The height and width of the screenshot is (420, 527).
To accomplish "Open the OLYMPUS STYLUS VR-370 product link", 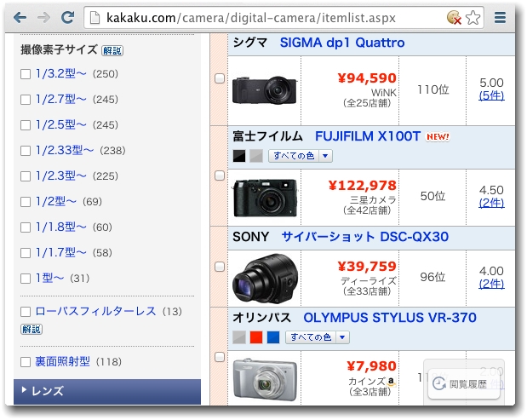I will 390,318.
